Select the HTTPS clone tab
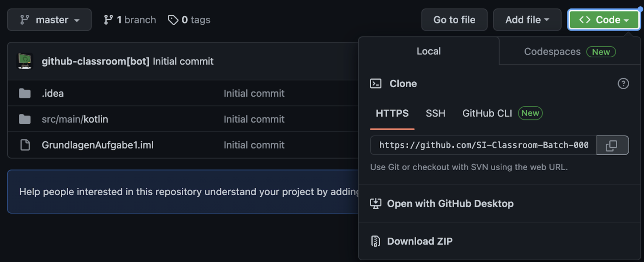 coord(392,113)
